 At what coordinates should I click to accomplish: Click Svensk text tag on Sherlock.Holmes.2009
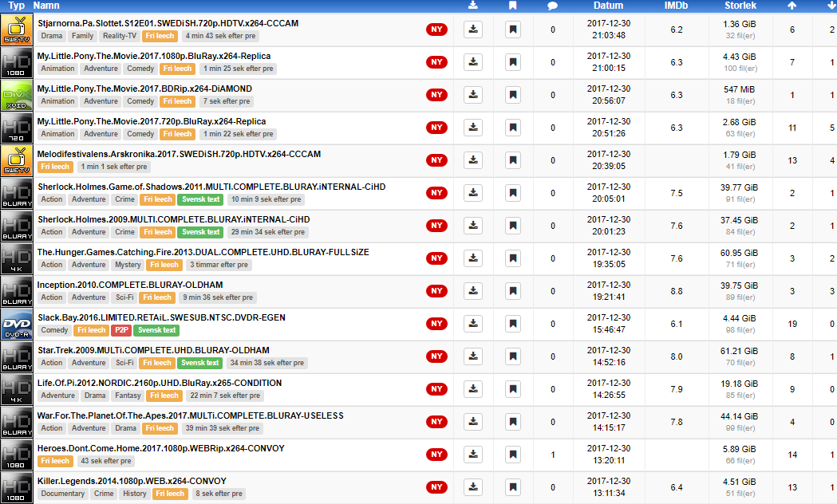tap(201, 232)
